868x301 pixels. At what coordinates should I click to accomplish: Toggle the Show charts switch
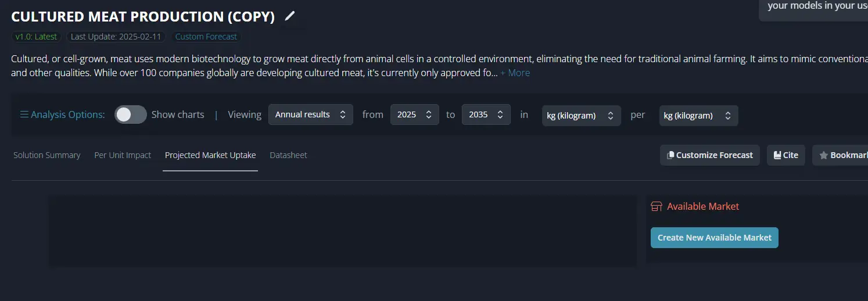(x=131, y=114)
